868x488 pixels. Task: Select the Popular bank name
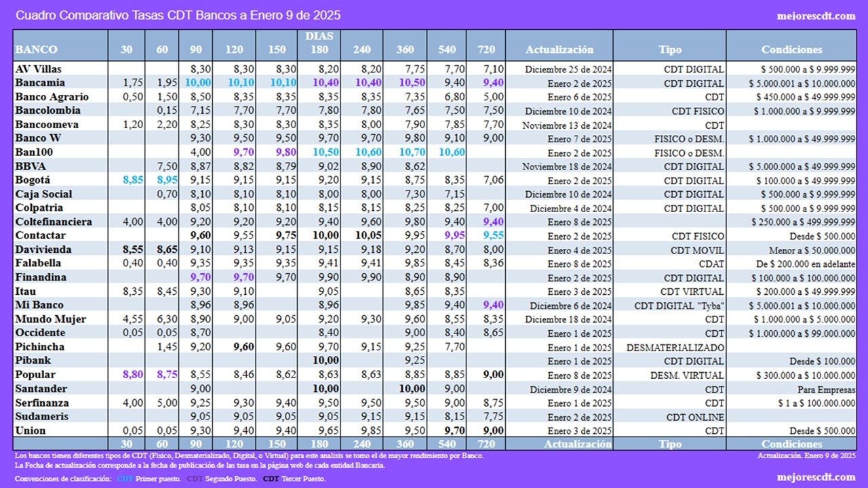(35, 375)
